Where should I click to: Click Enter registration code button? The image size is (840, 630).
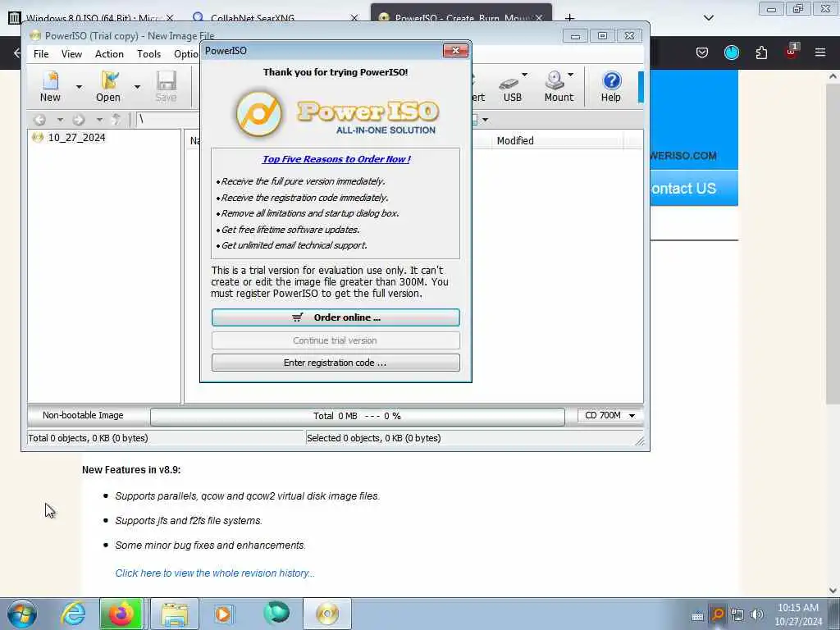(x=336, y=363)
